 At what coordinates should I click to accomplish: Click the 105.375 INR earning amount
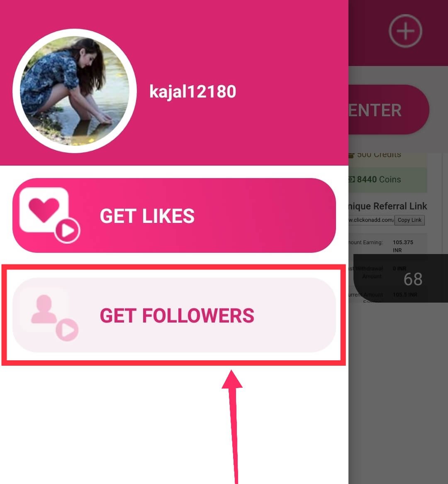(403, 246)
